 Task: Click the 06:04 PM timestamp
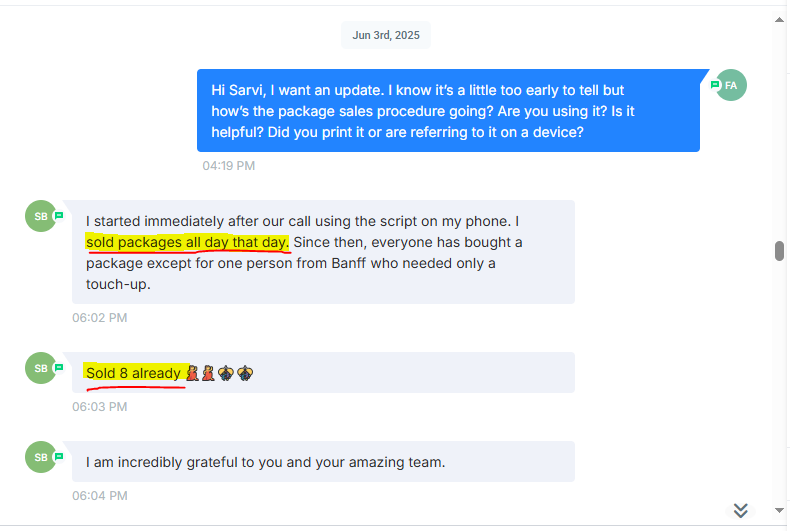pyautogui.click(x=99, y=495)
